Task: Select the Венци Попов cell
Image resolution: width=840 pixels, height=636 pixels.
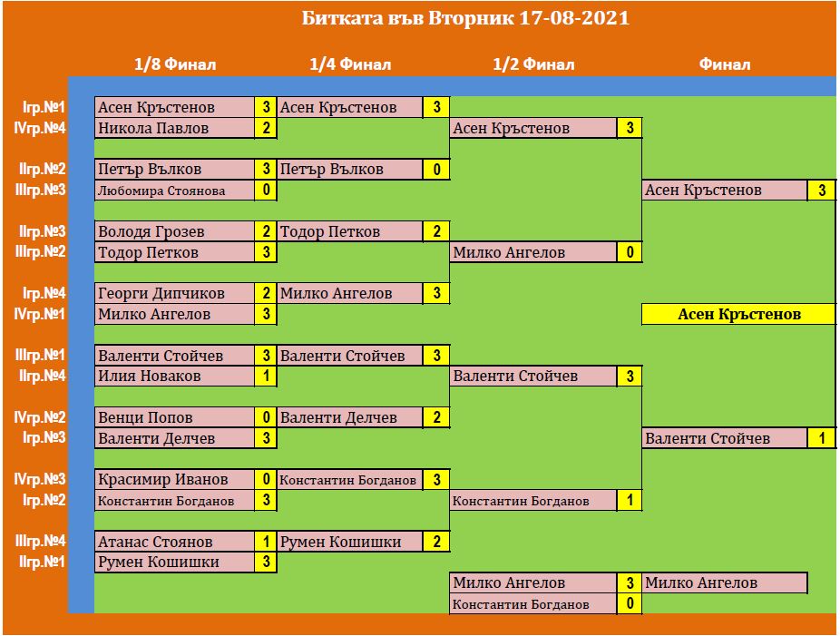Action: (x=174, y=418)
